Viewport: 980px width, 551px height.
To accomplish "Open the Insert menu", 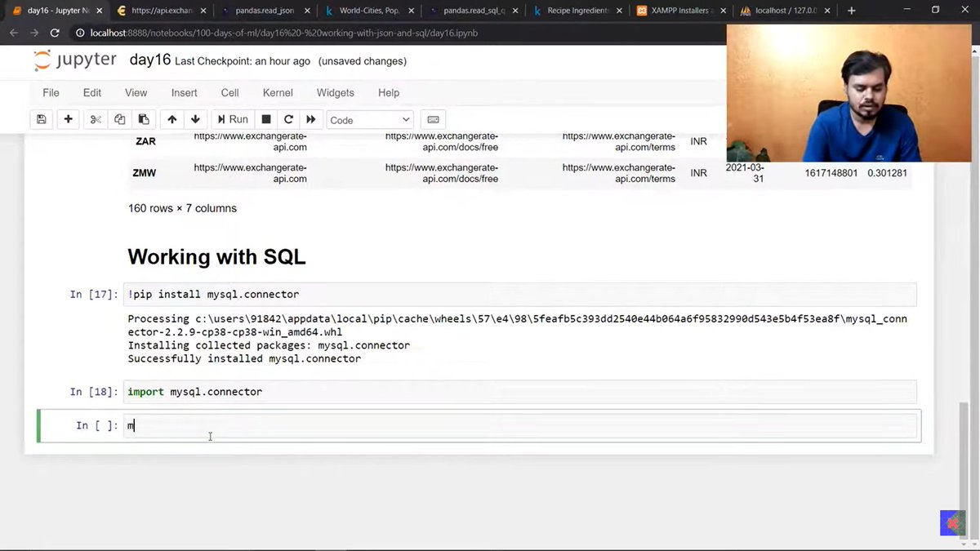I will point(185,93).
